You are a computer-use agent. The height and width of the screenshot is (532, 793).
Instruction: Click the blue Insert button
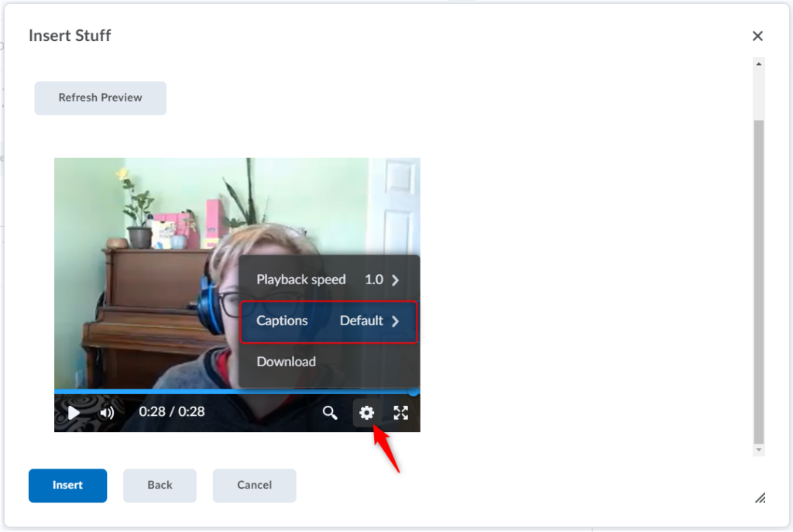(67, 486)
